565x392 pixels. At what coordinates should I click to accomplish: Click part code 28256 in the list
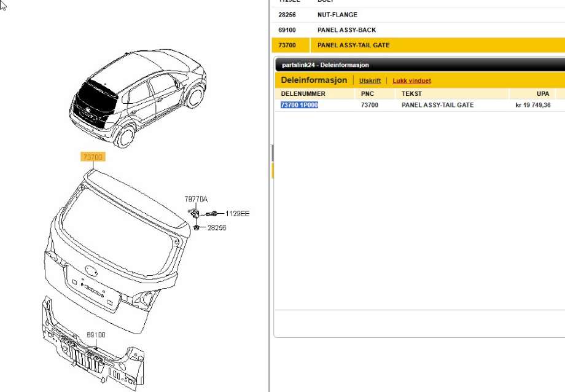click(287, 15)
